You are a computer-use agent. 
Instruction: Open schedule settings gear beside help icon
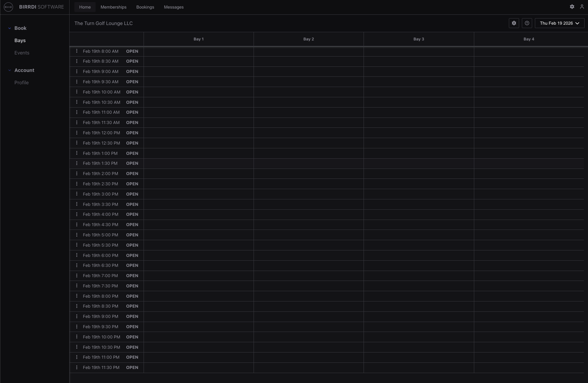tap(514, 23)
